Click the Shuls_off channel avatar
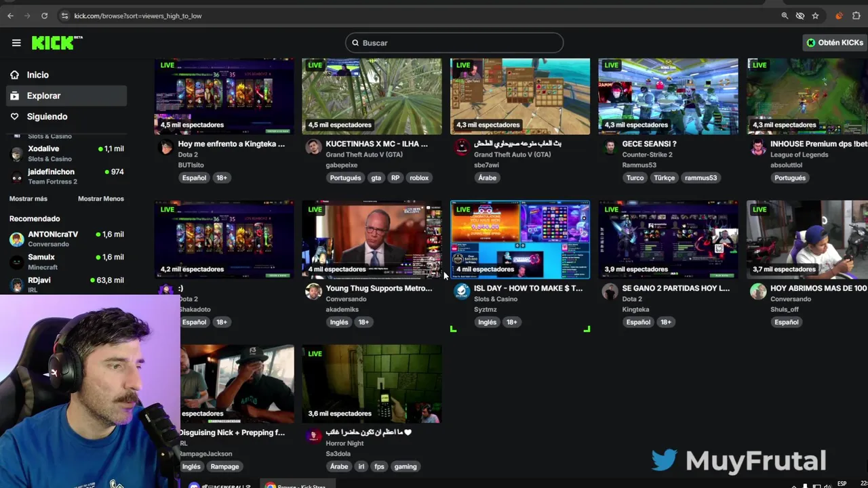868x488 pixels. click(x=758, y=291)
